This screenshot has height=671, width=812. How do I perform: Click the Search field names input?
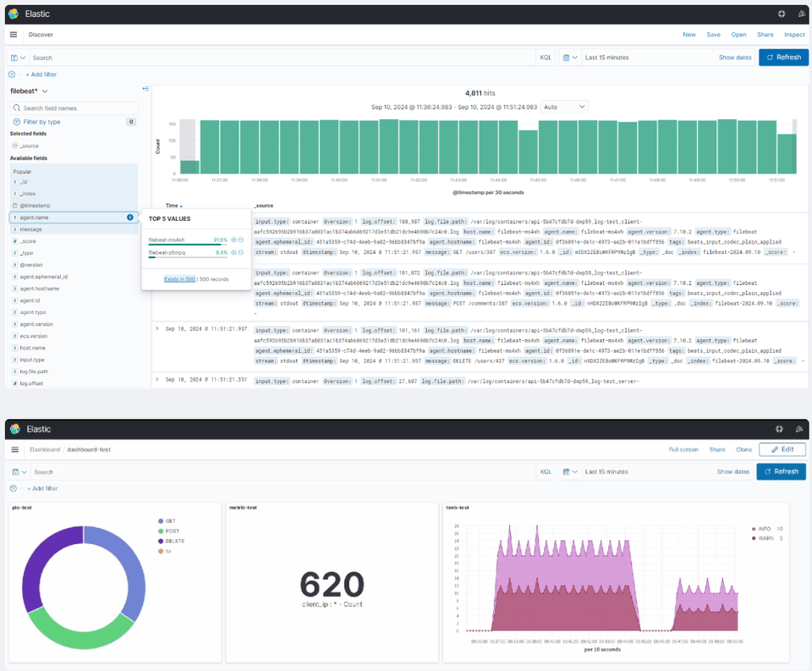74,108
